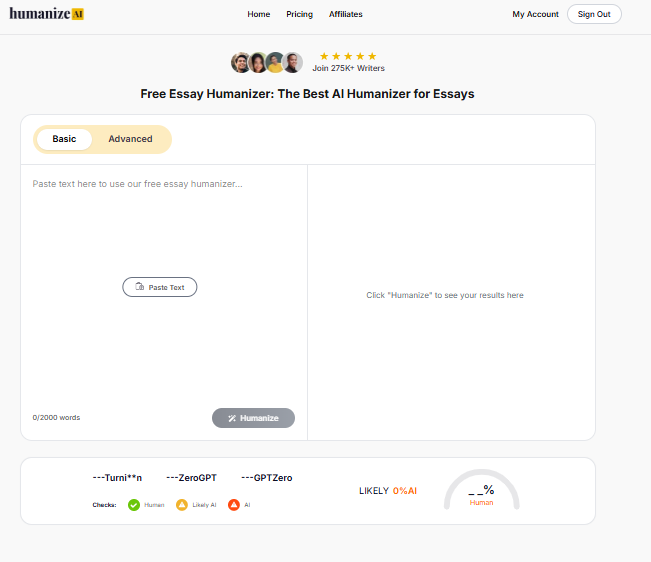Click the Sign Out button
This screenshot has width=651, height=562.
pyautogui.click(x=594, y=14)
